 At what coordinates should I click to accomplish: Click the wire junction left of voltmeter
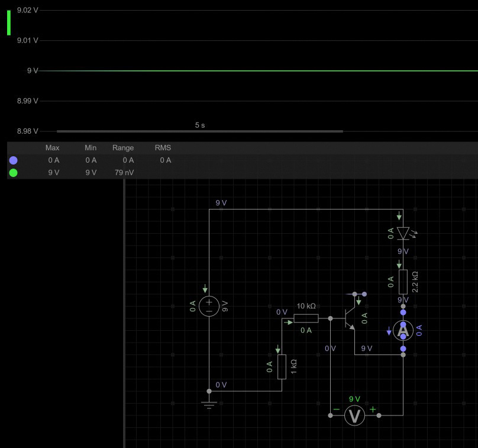(330, 415)
